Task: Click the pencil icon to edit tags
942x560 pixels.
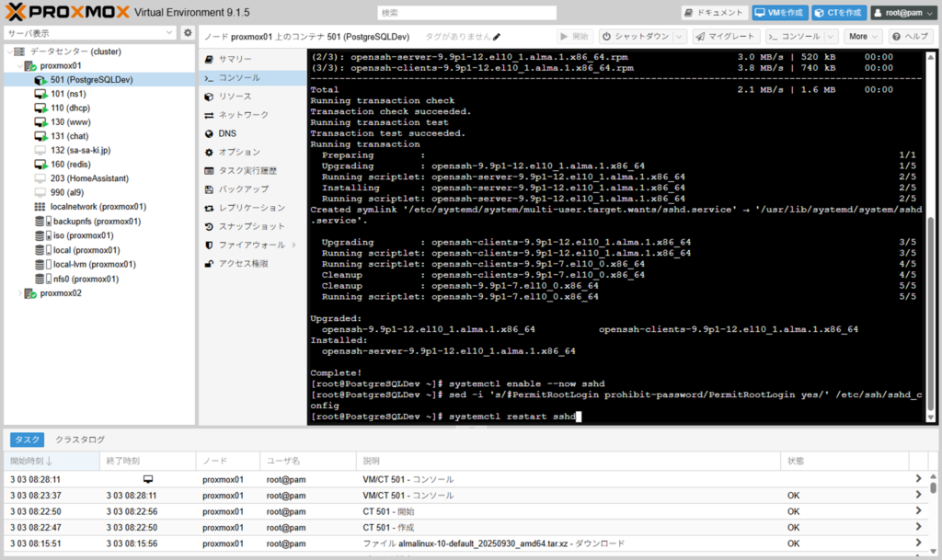Action: tap(498, 37)
